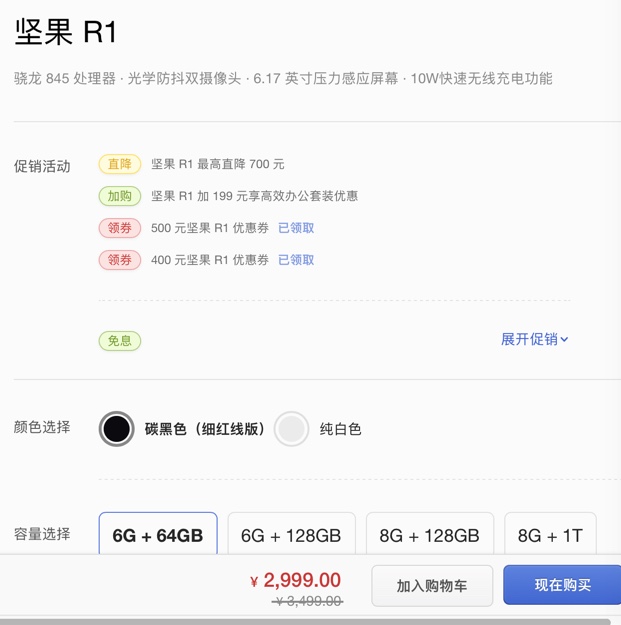
Task: Choose the 6G + 128GB capacity option
Action: [x=291, y=535]
